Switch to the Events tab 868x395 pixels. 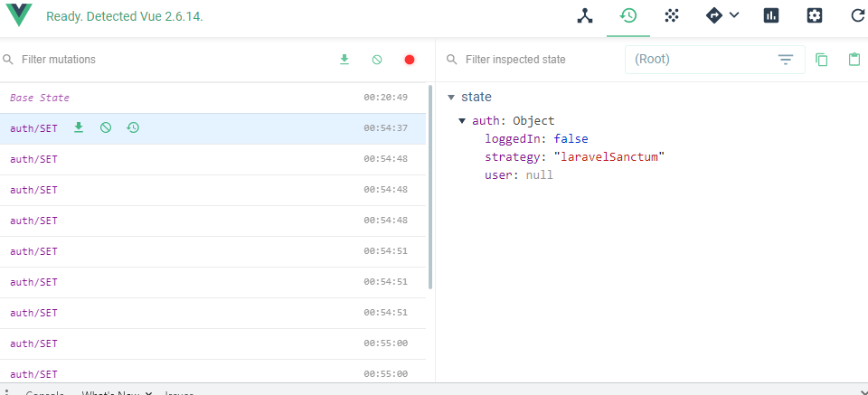pos(672,16)
